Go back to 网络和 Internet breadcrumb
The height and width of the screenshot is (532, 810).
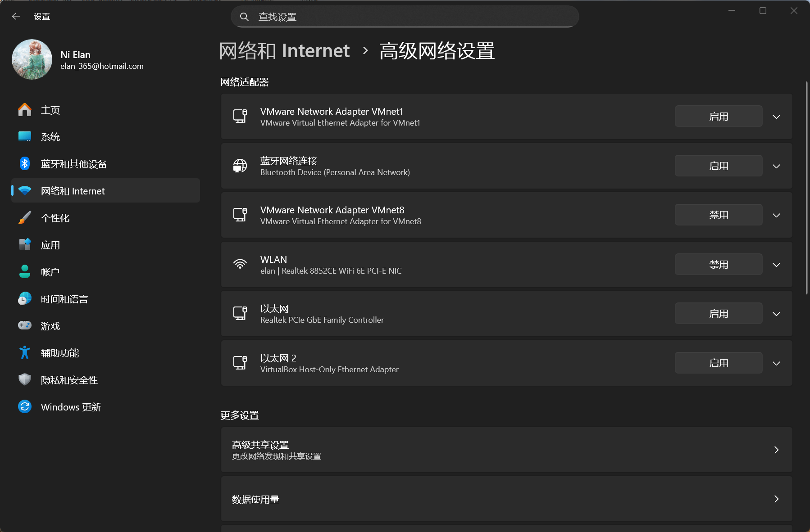pos(284,51)
